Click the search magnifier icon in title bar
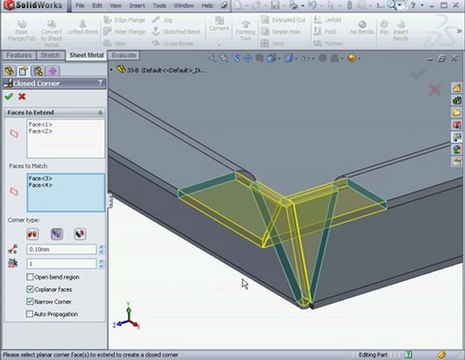The width and height of the screenshot is (465, 360). 392,5
